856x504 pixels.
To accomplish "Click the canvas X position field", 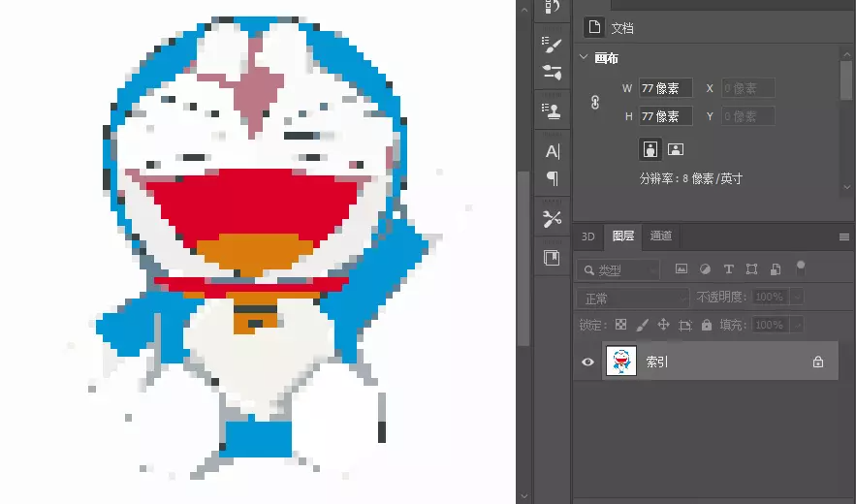I will [747, 88].
